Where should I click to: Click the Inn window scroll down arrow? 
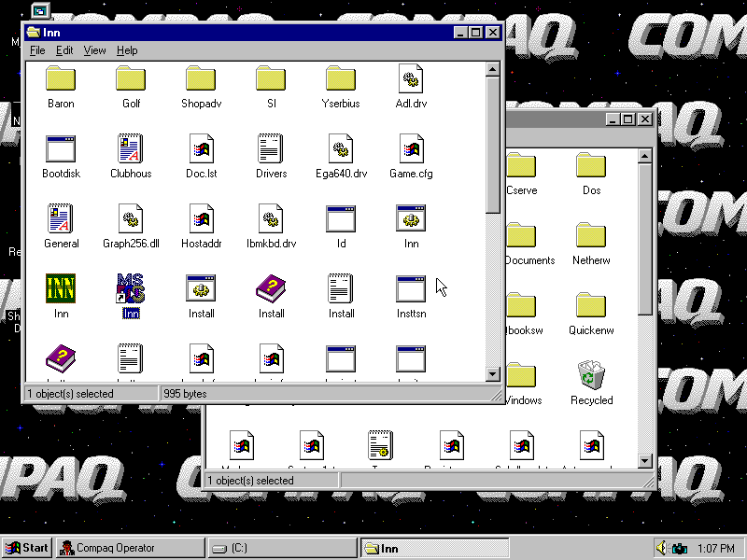click(x=493, y=374)
